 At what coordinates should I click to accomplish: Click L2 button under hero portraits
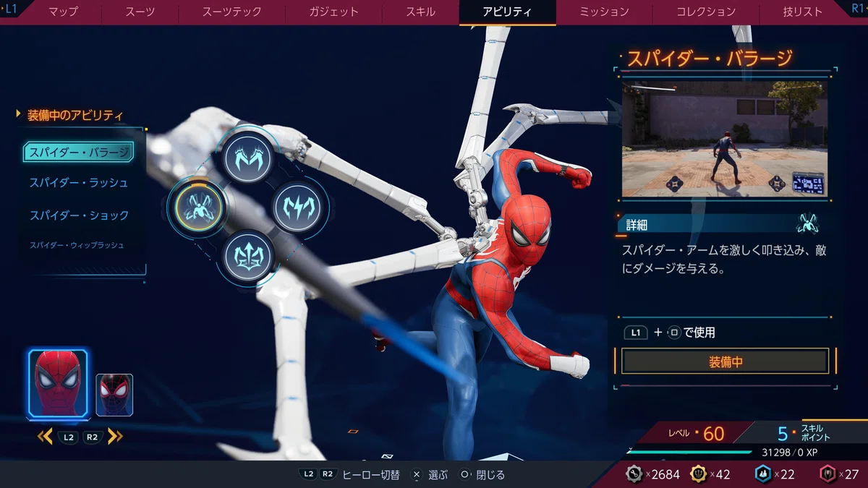69,437
